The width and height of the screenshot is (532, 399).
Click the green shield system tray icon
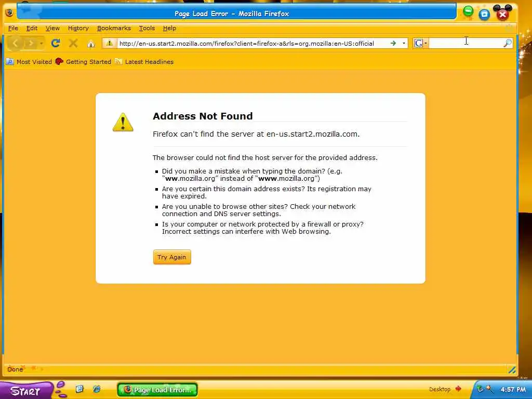[480, 389]
